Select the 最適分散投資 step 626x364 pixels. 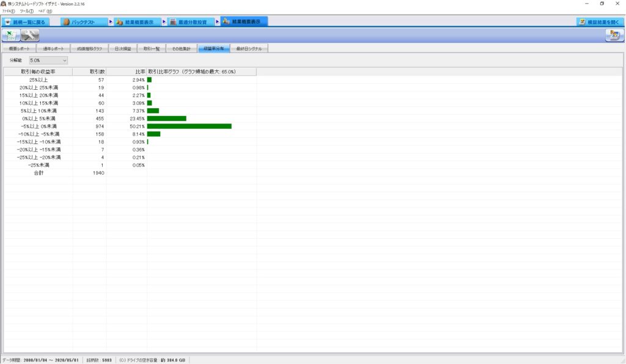188,22
